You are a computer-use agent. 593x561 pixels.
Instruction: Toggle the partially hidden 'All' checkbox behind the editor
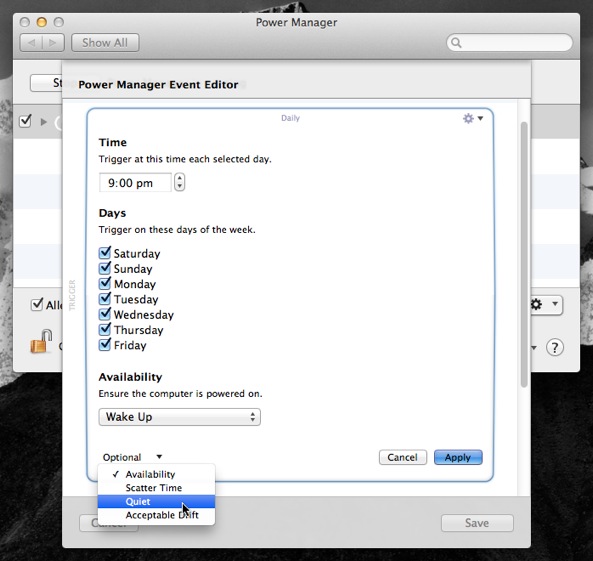pos(37,304)
